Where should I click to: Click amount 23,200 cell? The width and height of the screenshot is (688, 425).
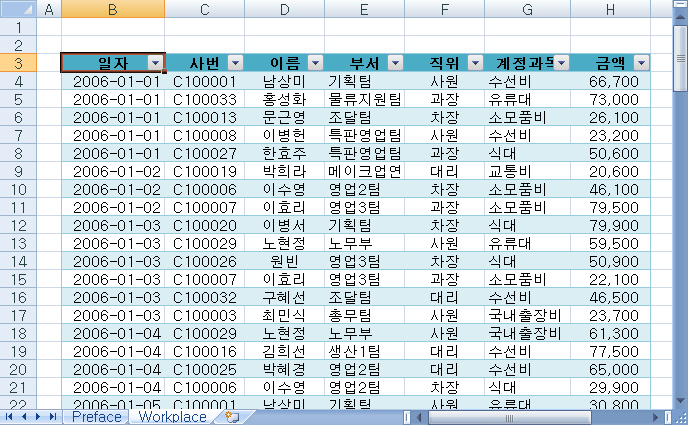coord(610,135)
